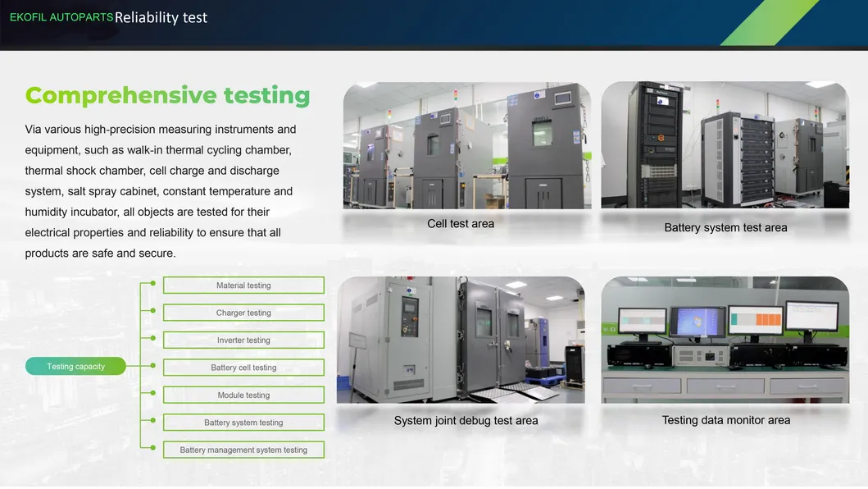This screenshot has height=489, width=868.
Task: Click the Cell test area caption
Action: point(461,224)
